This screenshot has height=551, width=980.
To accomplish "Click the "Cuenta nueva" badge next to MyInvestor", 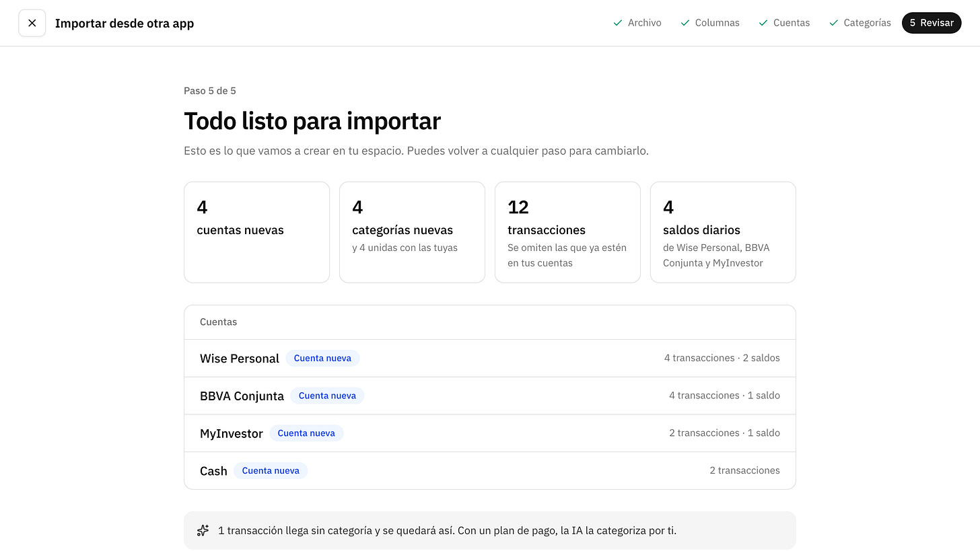I will click(x=306, y=433).
